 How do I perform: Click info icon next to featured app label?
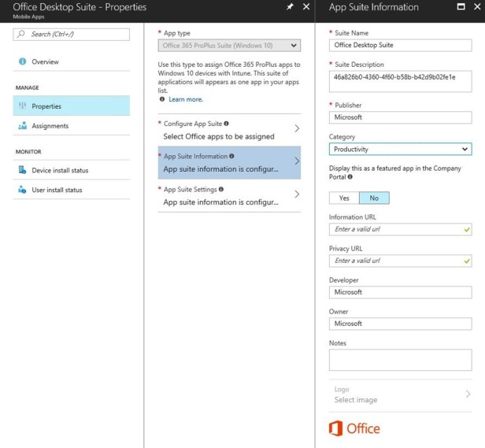(350, 176)
